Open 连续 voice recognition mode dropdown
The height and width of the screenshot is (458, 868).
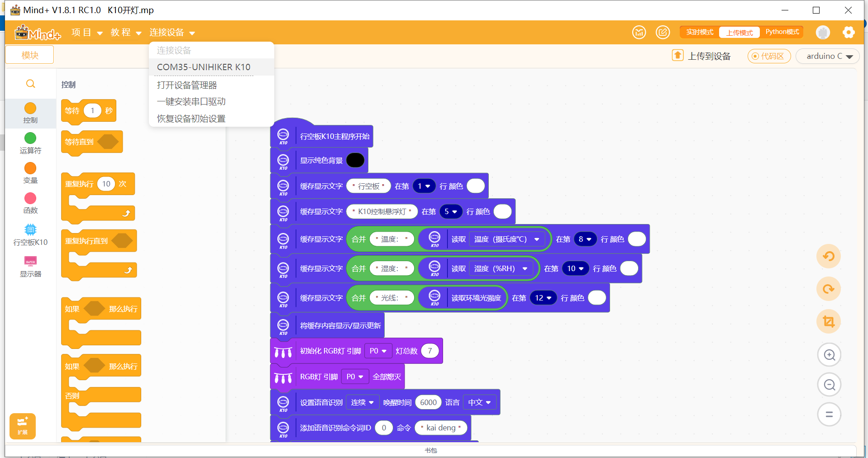tap(362, 402)
